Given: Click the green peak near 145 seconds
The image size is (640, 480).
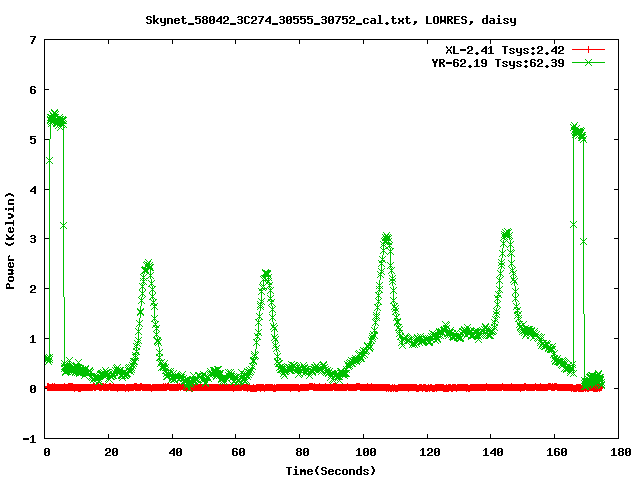Looking at the screenshot, I should (x=506, y=234).
